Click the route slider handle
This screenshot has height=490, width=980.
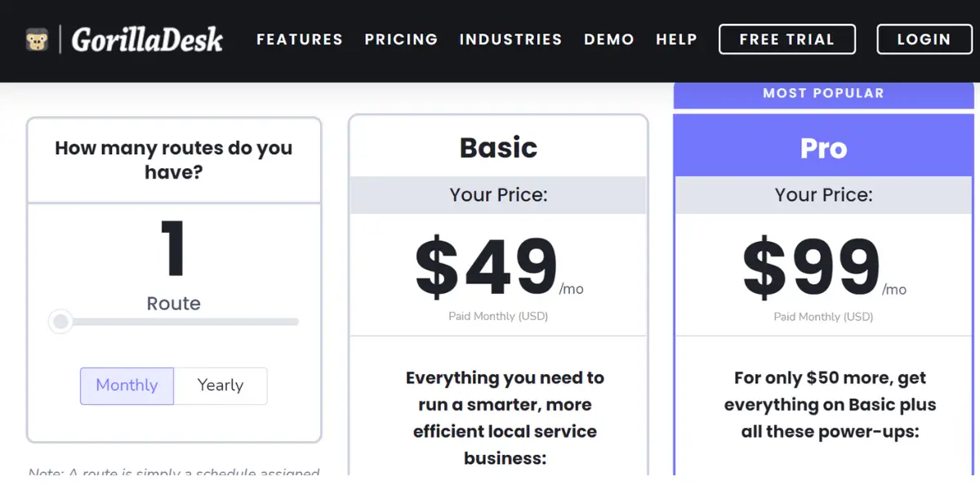60,322
